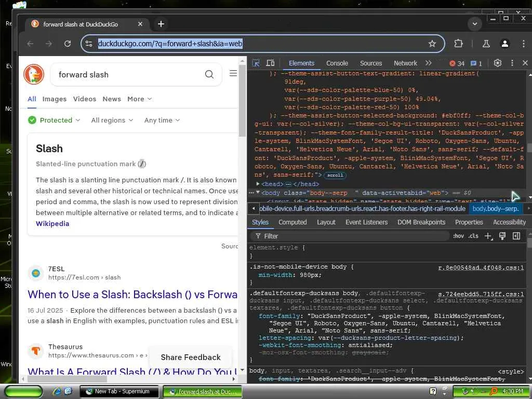The height and width of the screenshot is (399, 532).
Task: Open the Properties tab
Action: pyautogui.click(x=469, y=222)
